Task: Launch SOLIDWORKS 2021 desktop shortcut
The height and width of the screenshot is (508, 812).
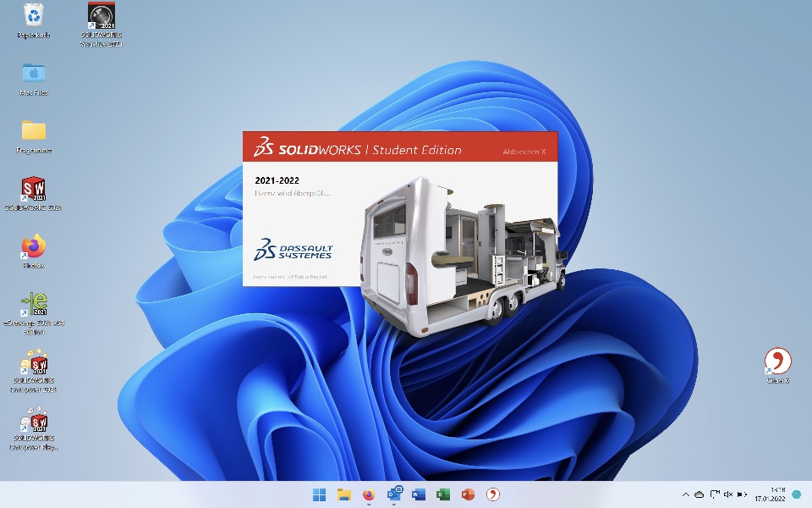Action: pos(34,194)
